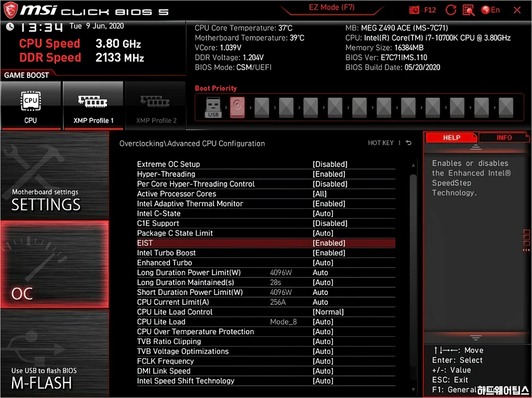This screenshot has width=532, height=398.
Task: Select the hard disk boot priority icon
Action: pos(237,107)
